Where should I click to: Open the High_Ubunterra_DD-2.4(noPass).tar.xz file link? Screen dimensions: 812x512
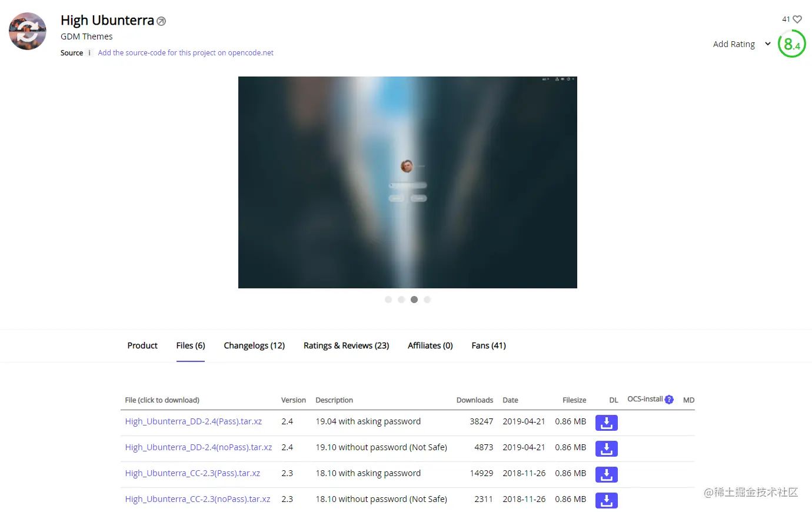(198, 447)
